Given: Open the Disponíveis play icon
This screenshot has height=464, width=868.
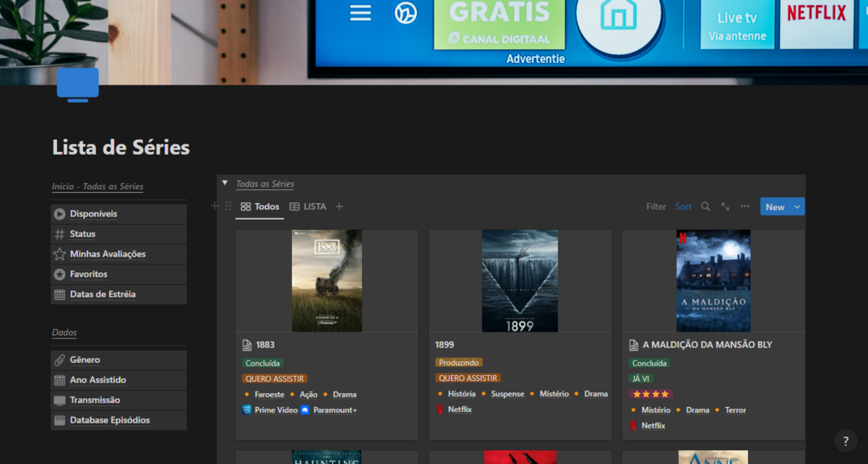Looking at the screenshot, I should pyautogui.click(x=60, y=213).
